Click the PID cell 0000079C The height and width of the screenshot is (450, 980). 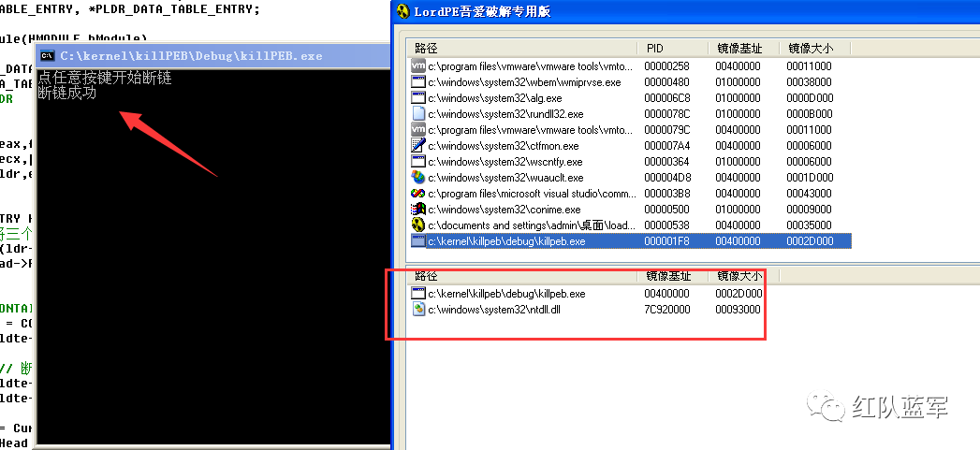click(x=666, y=130)
